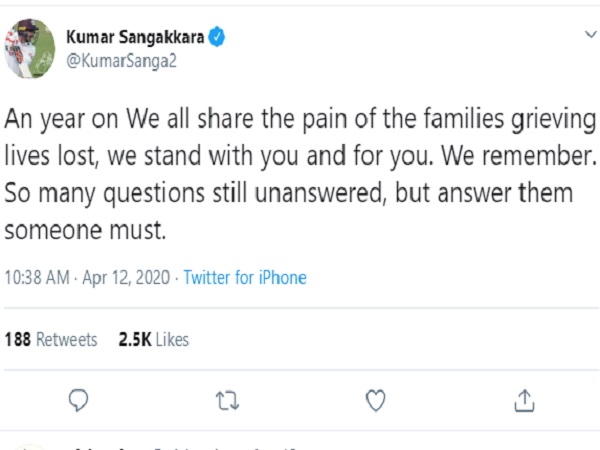This screenshot has width=600, height=450.
Task: Click the reply speech bubble icon
Action: click(80, 401)
